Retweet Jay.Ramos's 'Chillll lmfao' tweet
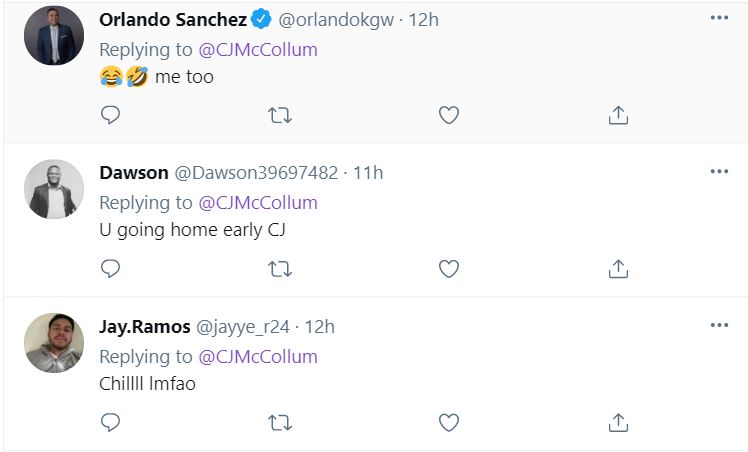Screen dimensions: 748x452 click(x=280, y=422)
